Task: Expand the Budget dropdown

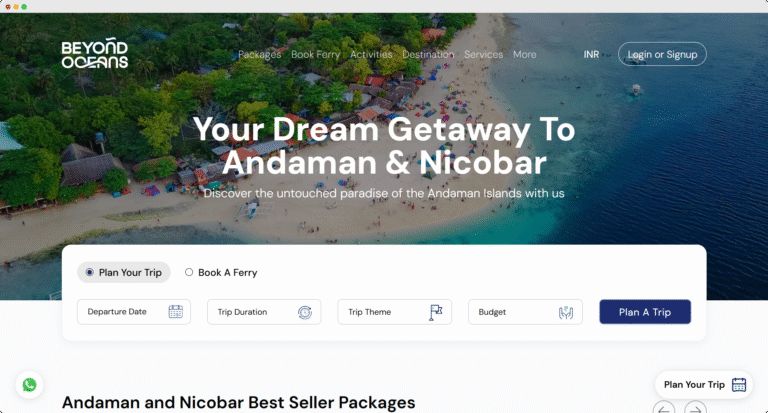Action: (525, 312)
